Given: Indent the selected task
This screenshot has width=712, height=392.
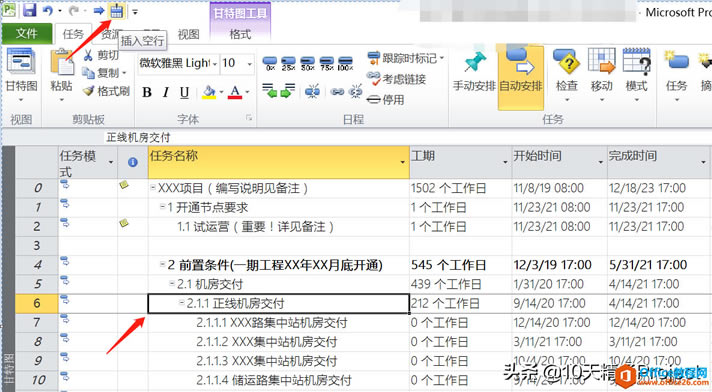Looking at the screenshot, I should click(x=288, y=90).
